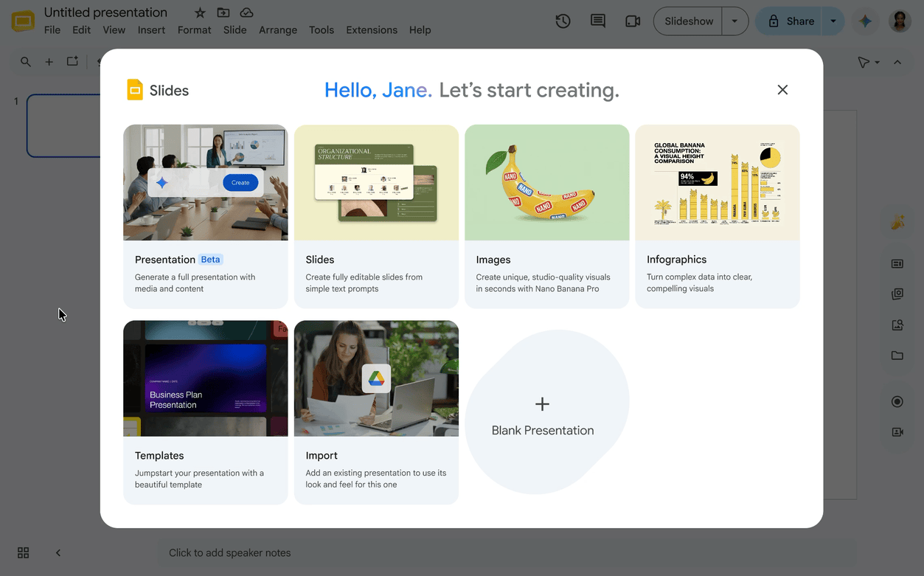Close the start creating dialog

(x=782, y=90)
